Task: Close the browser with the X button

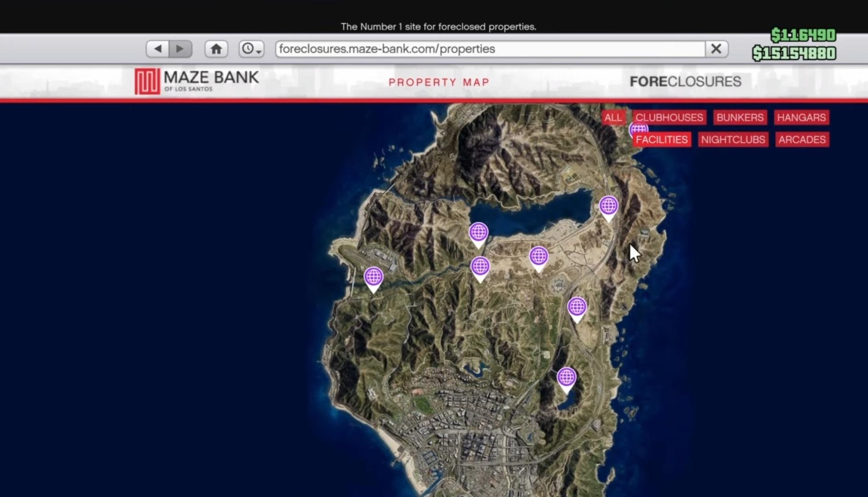Action: tap(716, 49)
